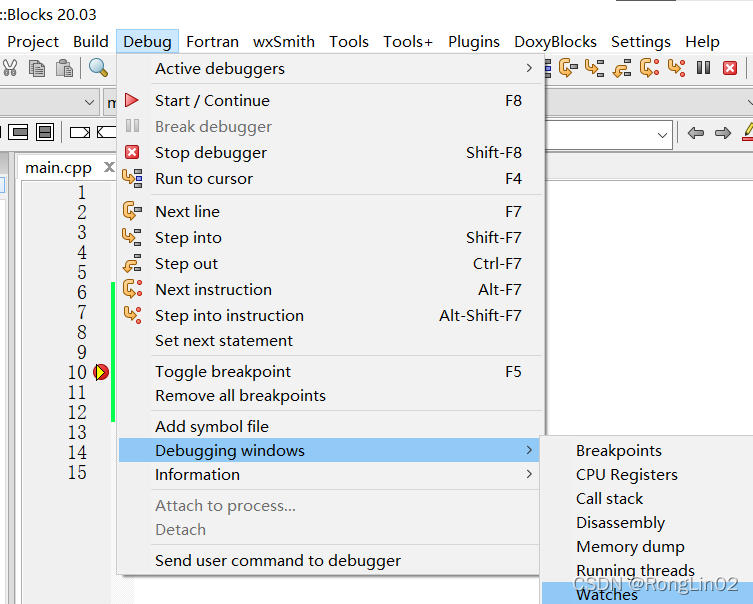Expand the Information submenu
The width and height of the screenshot is (753, 604).
click(x=330, y=474)
